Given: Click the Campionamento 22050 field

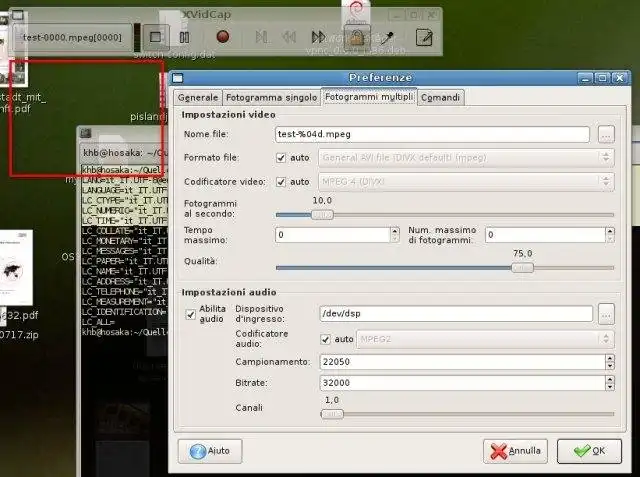Looking at the screenshot, I should (462, 362).
